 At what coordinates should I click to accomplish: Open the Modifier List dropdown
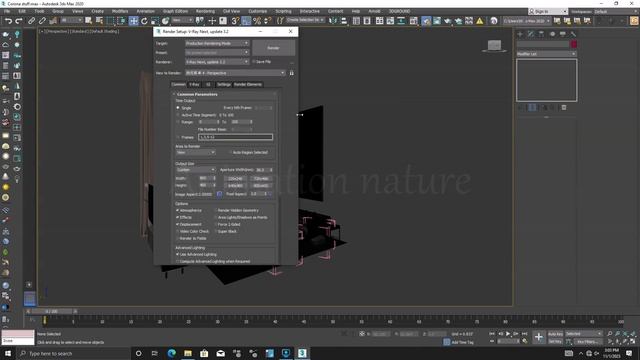547,54
